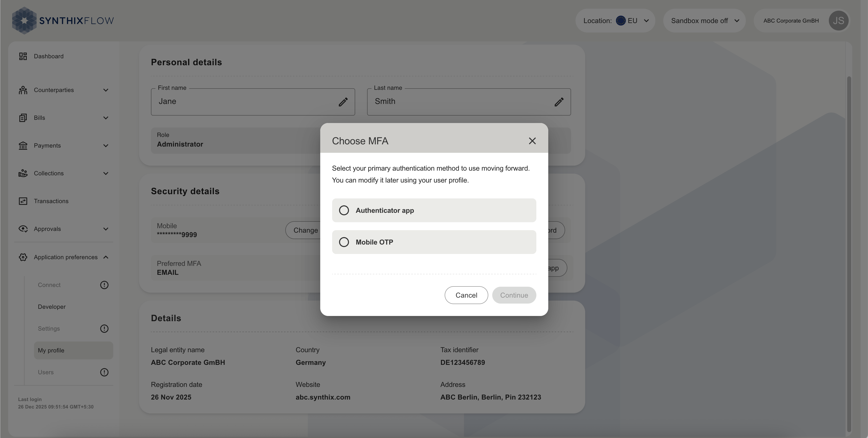
Task: Expand the Payments menu chevron
Action: coord(106,146)
